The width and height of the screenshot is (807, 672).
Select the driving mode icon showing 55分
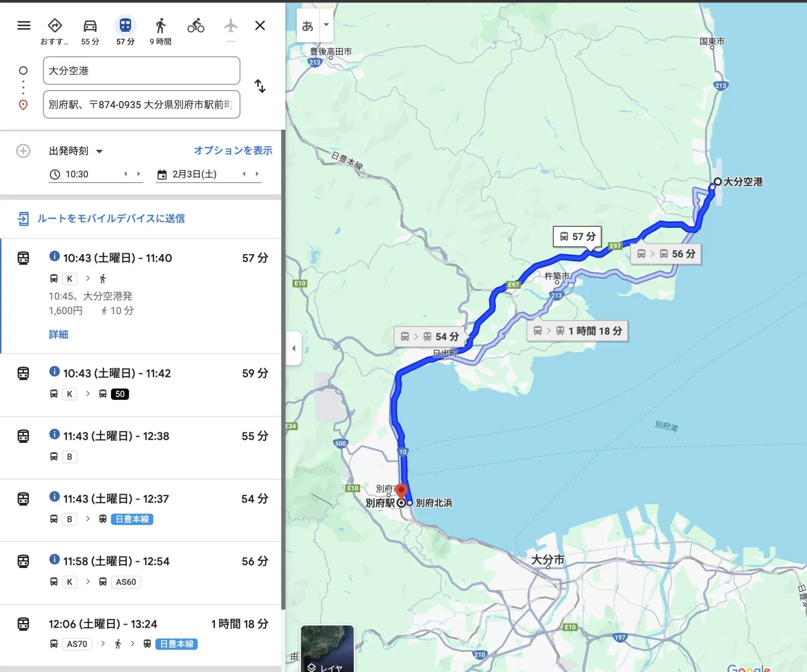(x=89, y=26)
